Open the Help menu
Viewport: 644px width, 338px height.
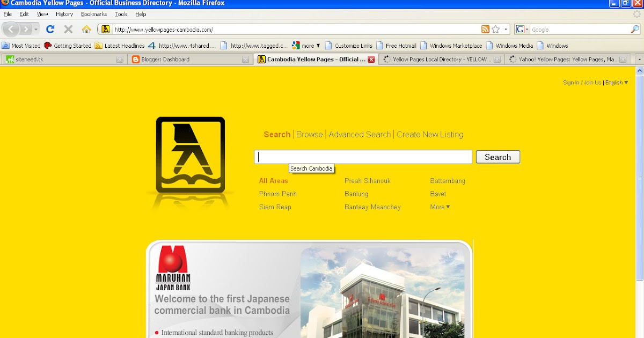click(141, 14)
